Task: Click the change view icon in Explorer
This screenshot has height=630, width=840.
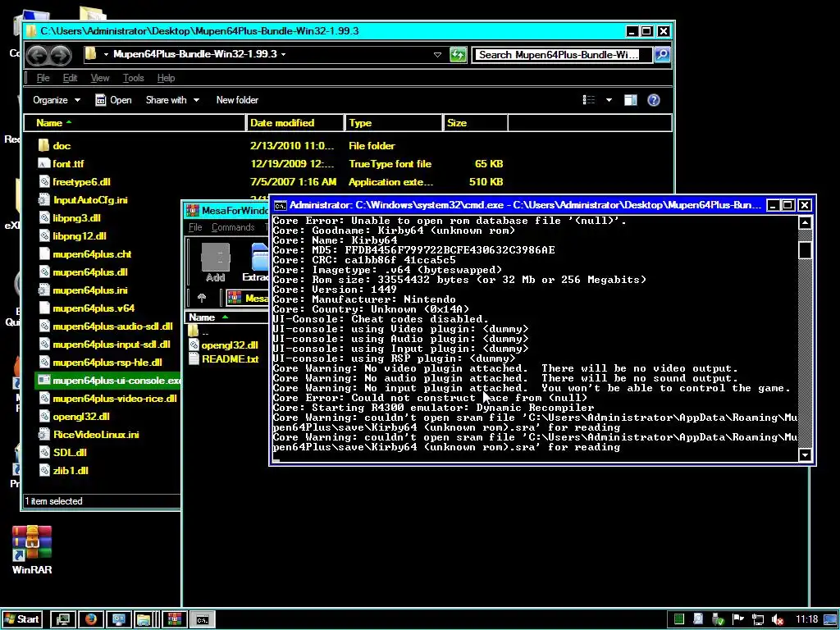Action: click(x=589, y=100)
